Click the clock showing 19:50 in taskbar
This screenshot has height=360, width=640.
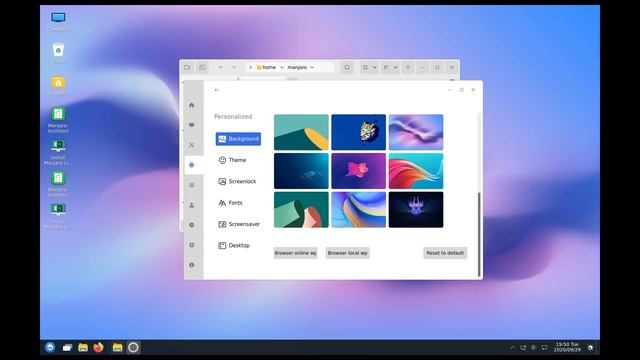click(567, 347)
